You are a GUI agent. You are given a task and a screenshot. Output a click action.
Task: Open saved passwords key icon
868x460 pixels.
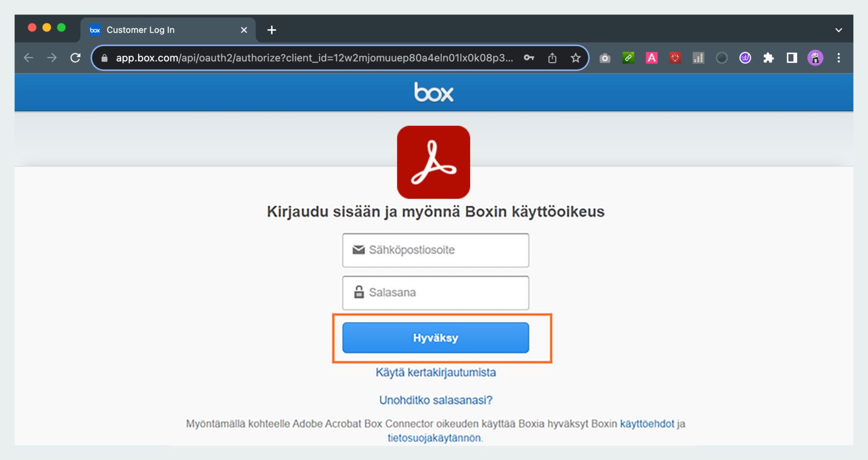[529, 58]
